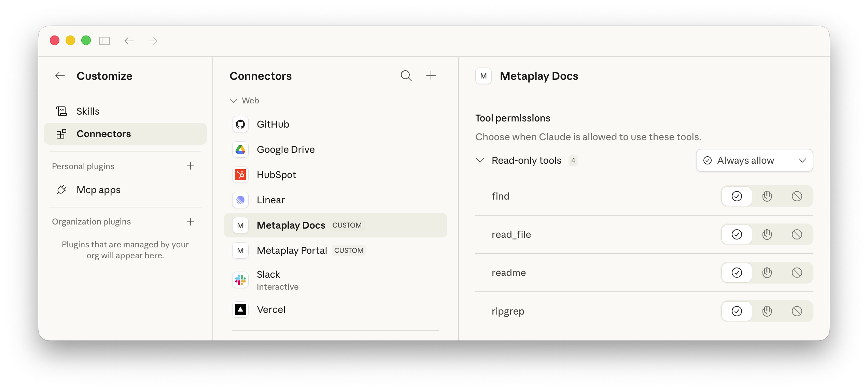
Task: Collapse the Read-only tools section
Action: click(481, 160)
